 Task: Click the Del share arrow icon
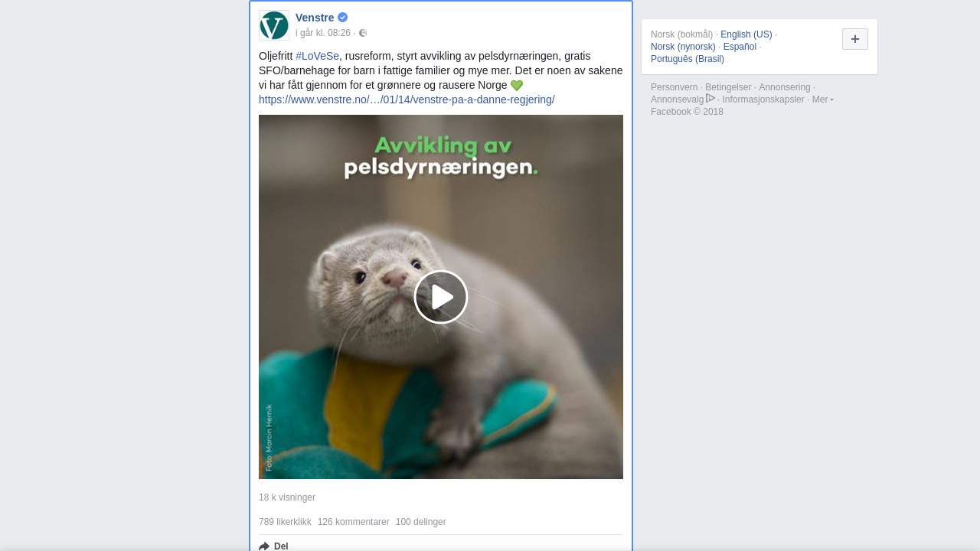click(x=264, y=546)
